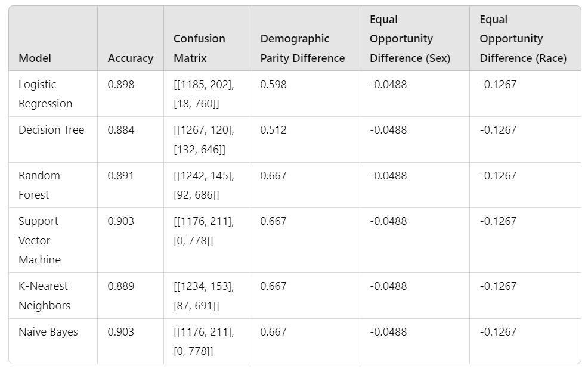
Task: Click the Naive Bayes model cell
Action: point(48,332)
